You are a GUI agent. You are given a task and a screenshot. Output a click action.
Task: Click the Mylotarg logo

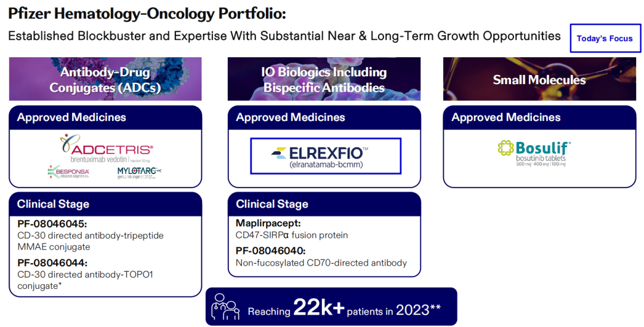[139, 172]
